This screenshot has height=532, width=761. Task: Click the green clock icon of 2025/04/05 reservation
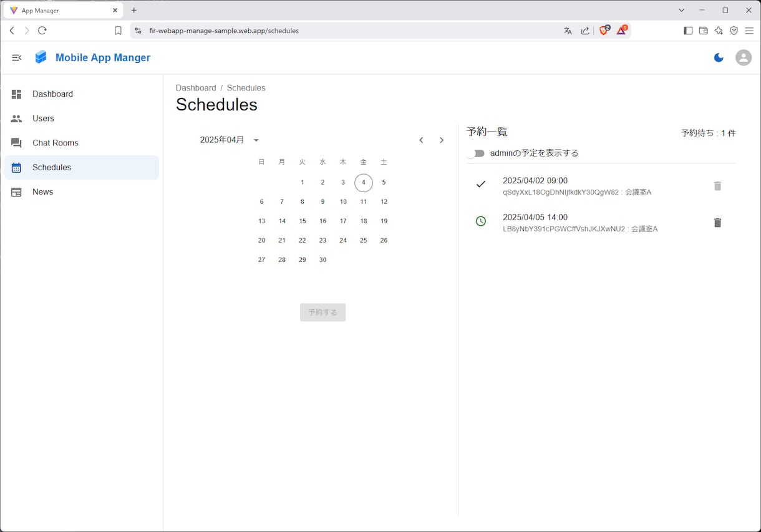480,221
